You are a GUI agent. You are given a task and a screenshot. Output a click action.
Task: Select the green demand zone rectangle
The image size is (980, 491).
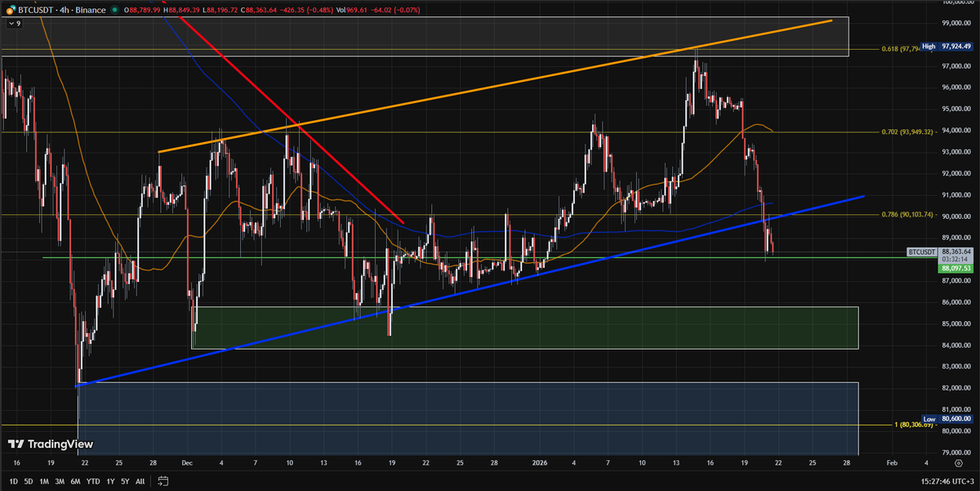(x=525, y=328)
